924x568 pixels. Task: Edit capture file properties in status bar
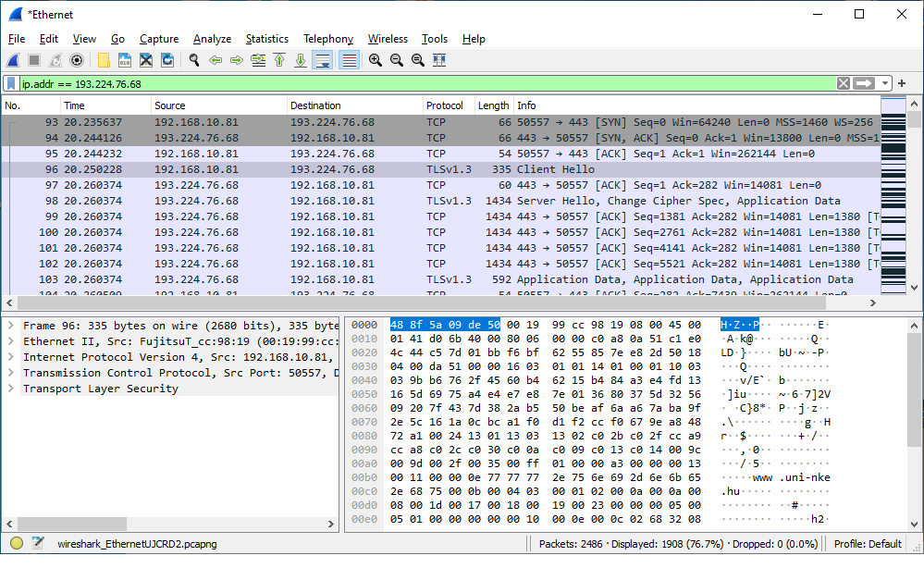pyautogui.click(x=38, y=543)
